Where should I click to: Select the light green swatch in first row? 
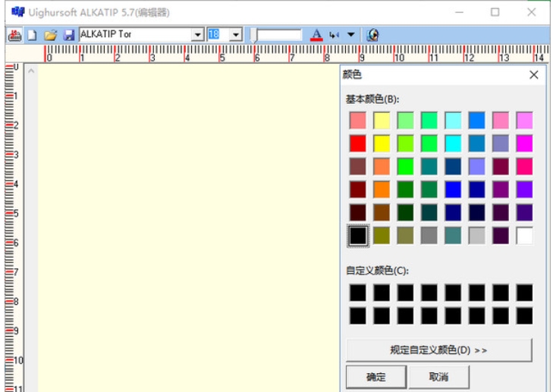coord(405,121)
